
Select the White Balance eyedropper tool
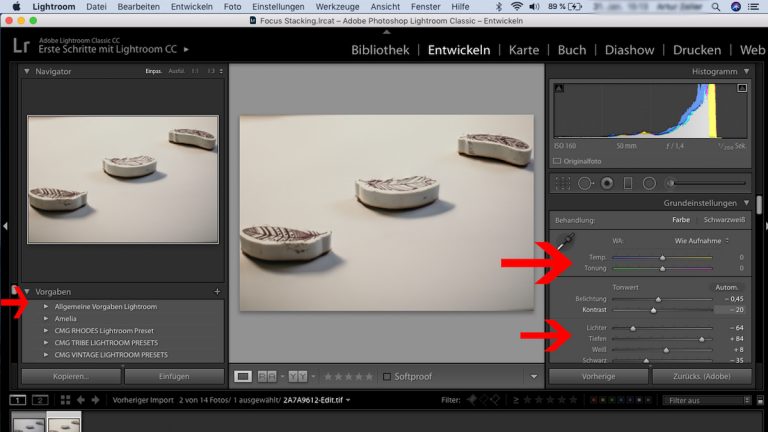pyautogui.click(x=567, y=241)
